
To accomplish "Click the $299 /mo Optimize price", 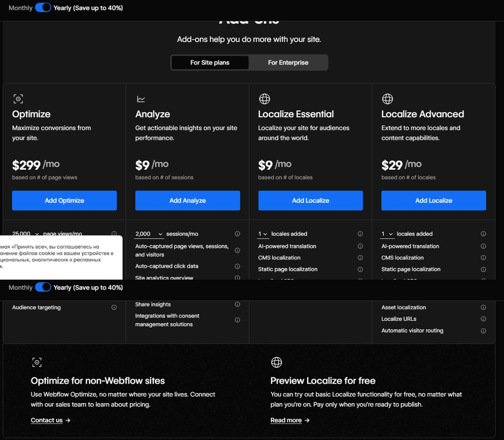I will (36, 165).
